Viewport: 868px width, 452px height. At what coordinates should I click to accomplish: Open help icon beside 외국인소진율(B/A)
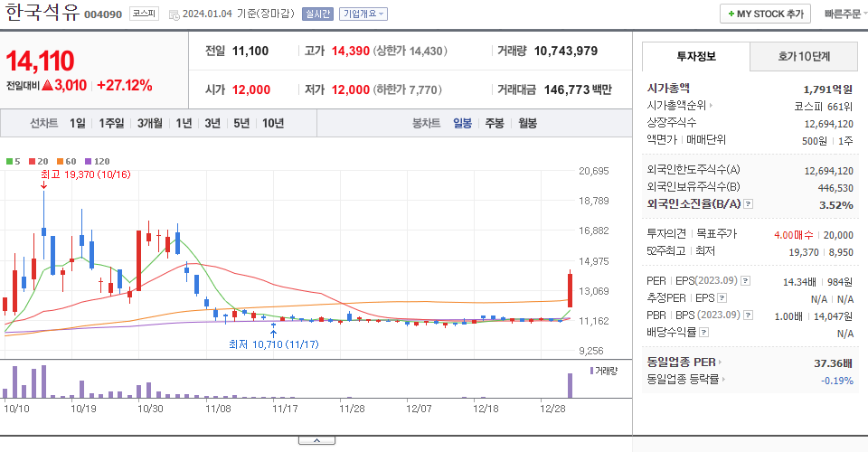748,204
